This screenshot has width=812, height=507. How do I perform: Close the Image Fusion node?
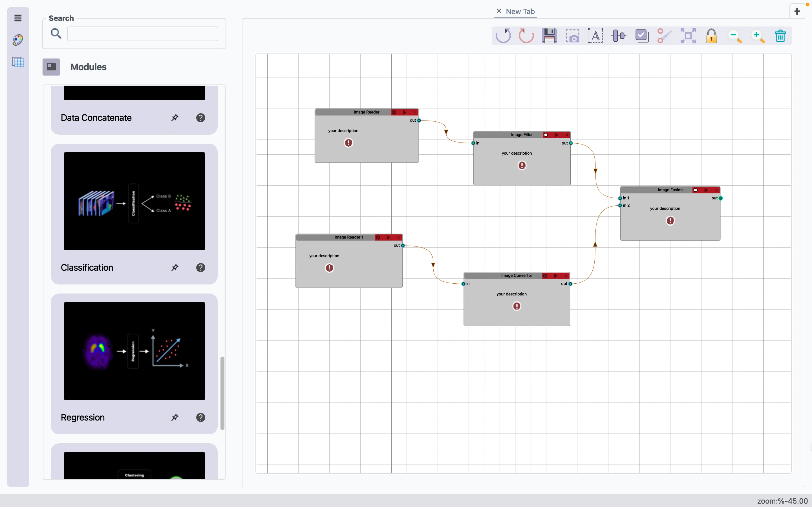716,190
